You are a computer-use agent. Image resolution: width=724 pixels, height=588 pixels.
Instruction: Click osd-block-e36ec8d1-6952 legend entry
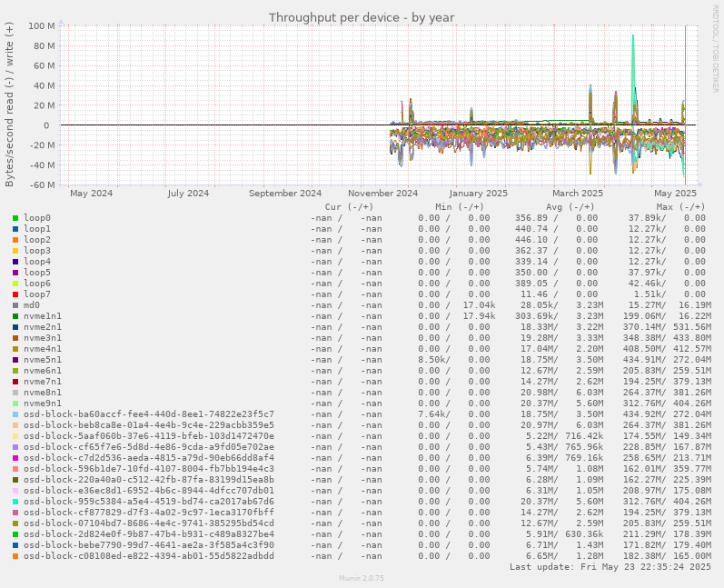[149, 491]
